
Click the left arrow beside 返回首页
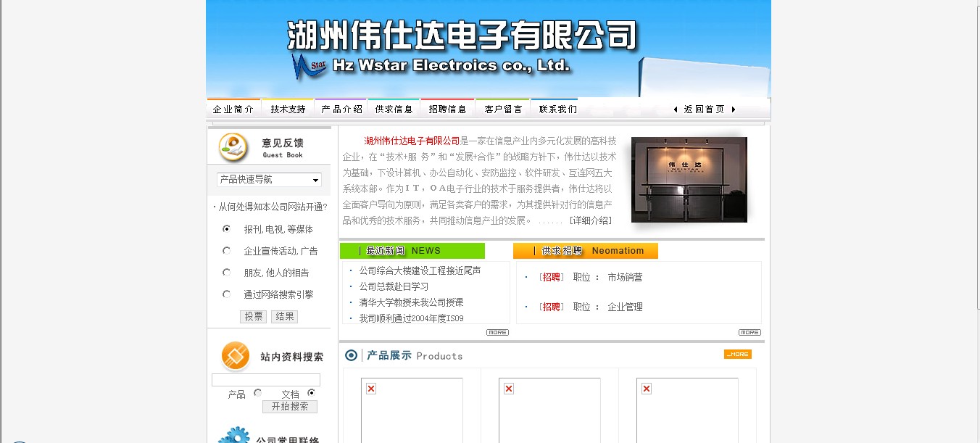click(x=676, y=109)
